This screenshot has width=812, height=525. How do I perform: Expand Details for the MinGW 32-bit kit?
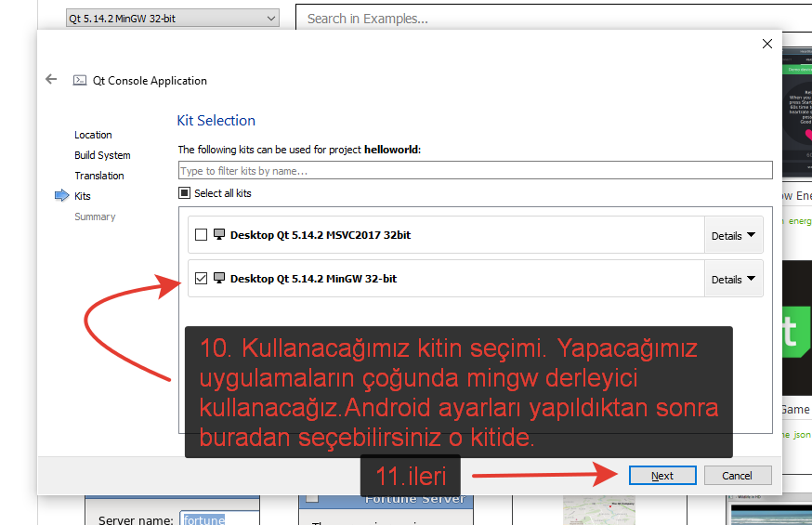pos(733,279)
